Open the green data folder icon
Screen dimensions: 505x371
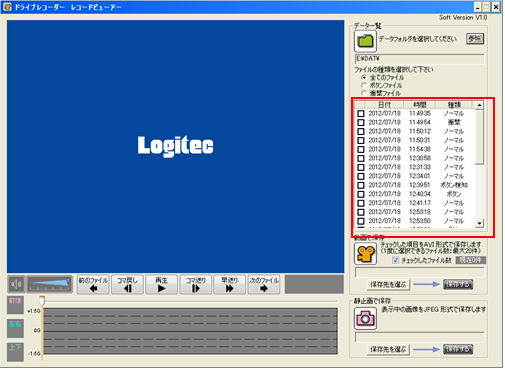click(x=365, y=41)
